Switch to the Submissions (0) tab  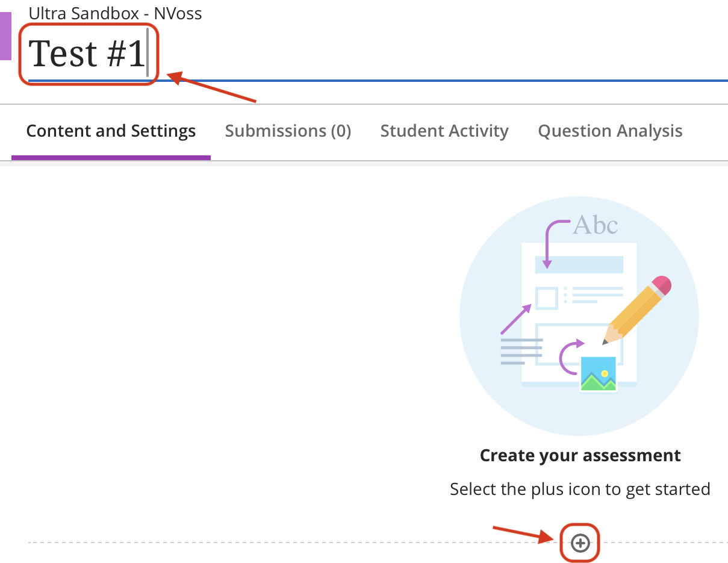(x=288, y=131)
